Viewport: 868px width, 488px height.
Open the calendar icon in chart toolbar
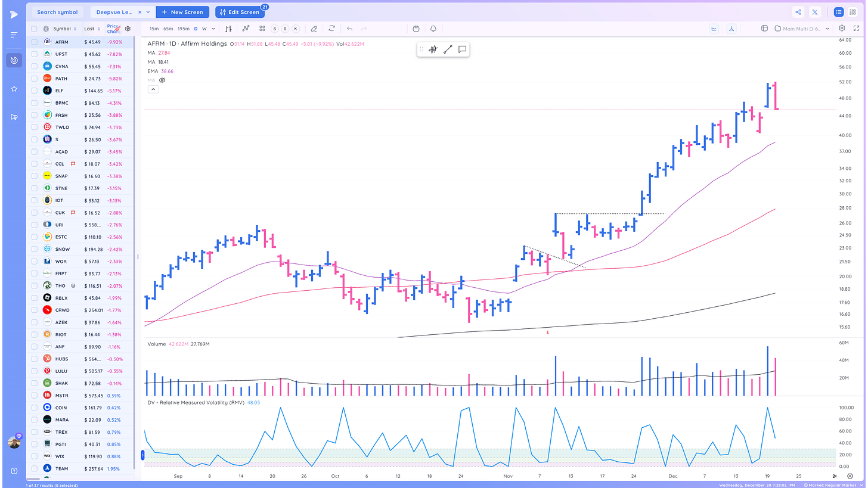click(416, 29)
